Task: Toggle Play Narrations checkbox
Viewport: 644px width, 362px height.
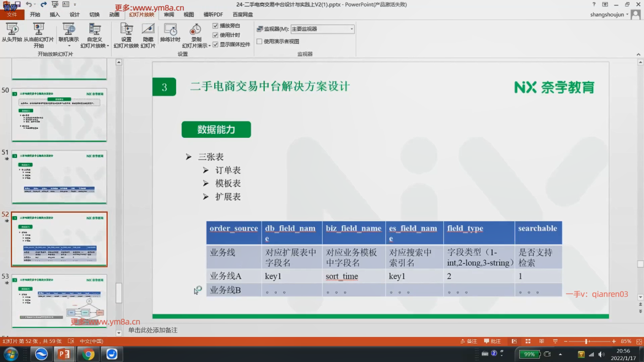Action: (215, 26)
